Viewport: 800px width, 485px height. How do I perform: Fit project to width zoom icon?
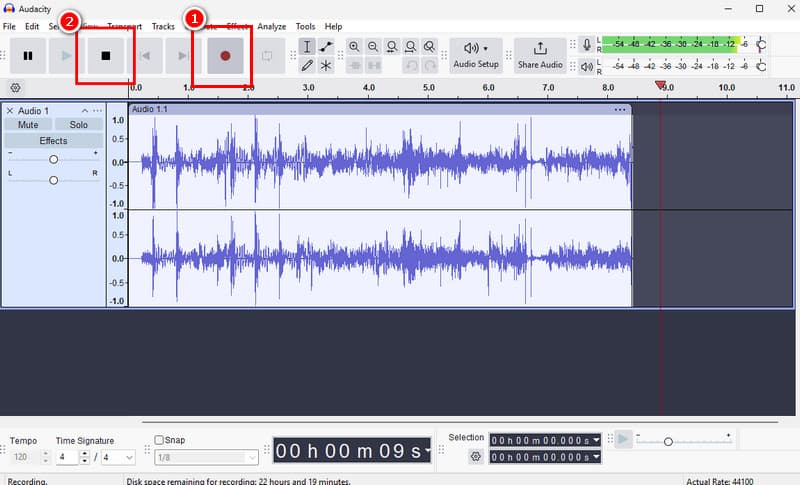411,47
